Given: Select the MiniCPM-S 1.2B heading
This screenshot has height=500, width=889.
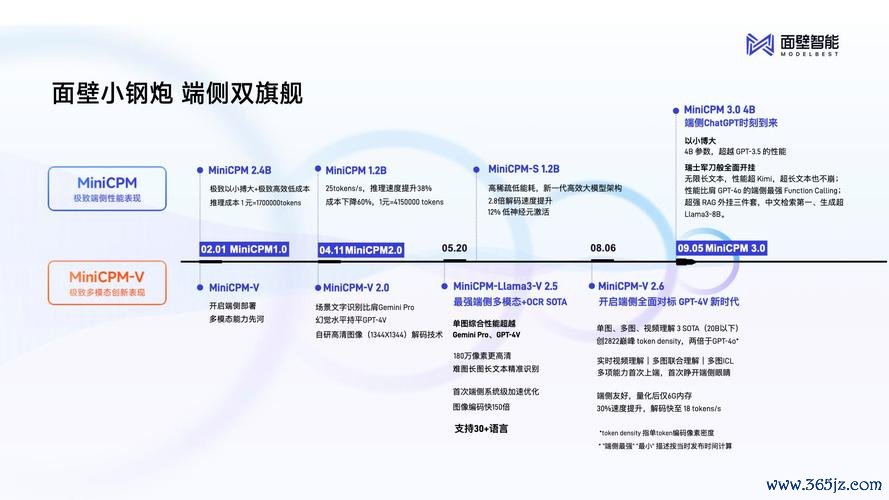Looking at the screenshot, I should [x=524, y=169].
